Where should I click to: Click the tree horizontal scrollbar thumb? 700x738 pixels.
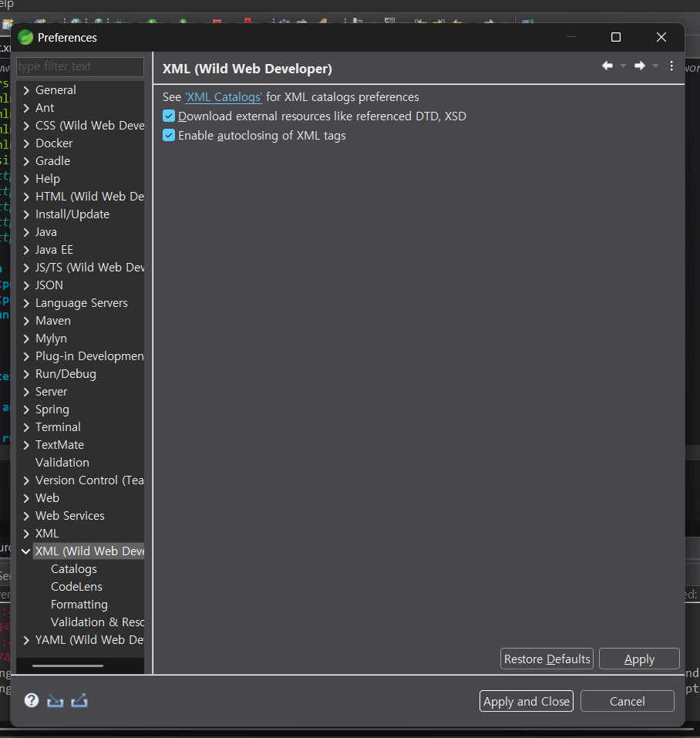pos(68,666)
